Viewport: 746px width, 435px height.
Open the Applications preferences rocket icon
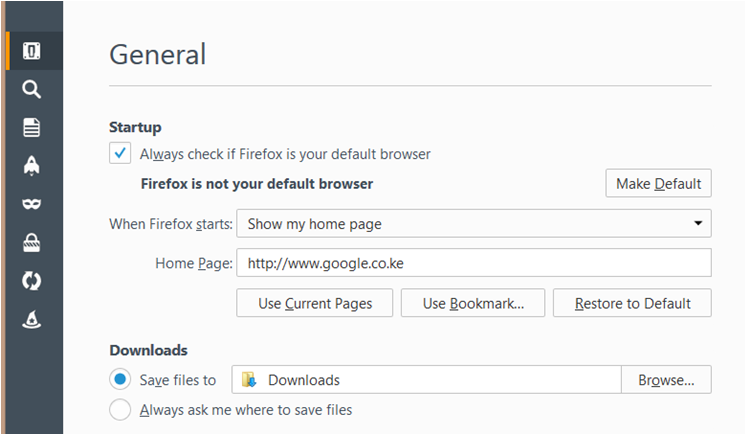[32, 165]
